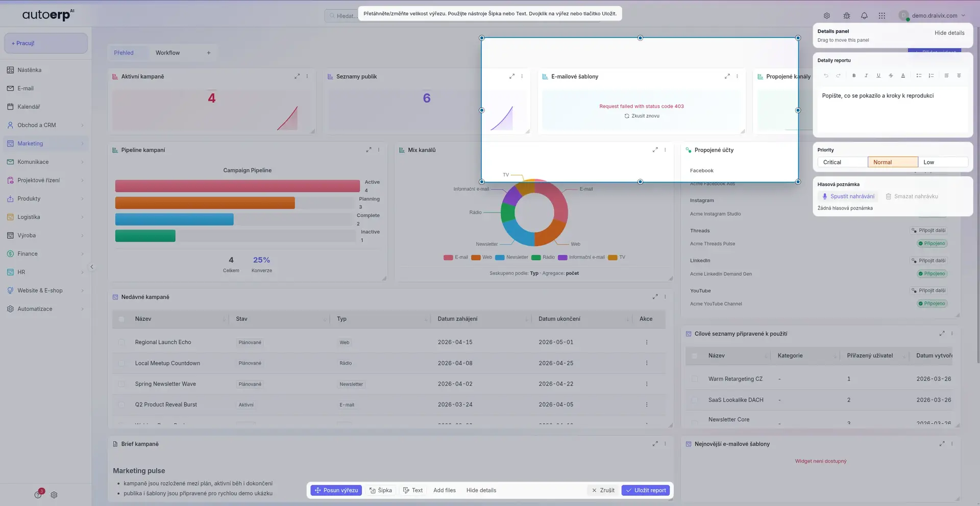Set priority to Low
Image resolution: width=980 pixels, height=506 pixels.
[x=942, y=162]
